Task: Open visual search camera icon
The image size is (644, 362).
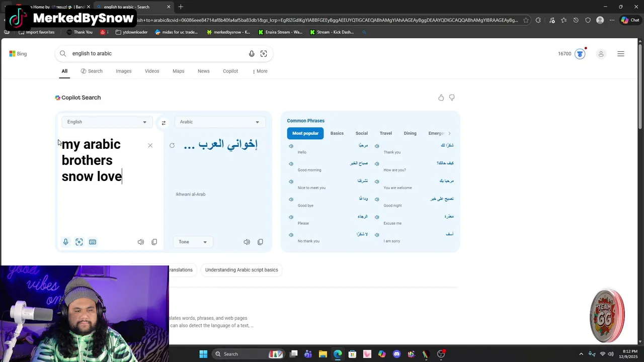Action: 264,54
